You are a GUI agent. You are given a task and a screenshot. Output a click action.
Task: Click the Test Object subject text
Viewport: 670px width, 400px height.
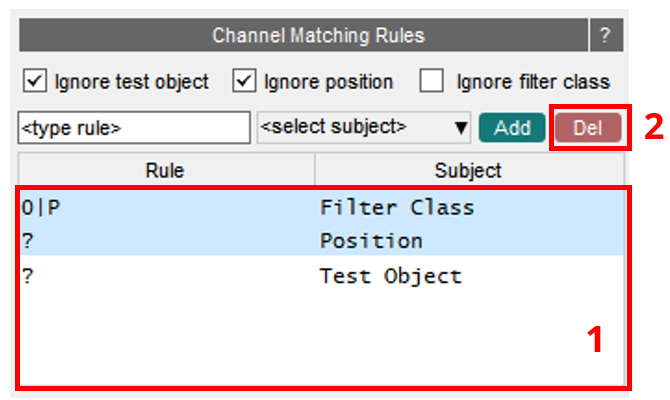coord(391,276)
